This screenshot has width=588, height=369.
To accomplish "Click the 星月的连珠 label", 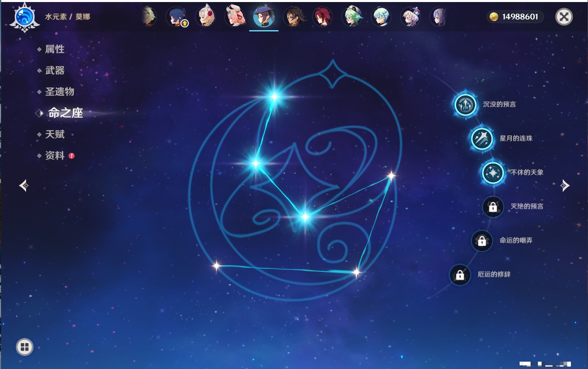I will pyautogui.click(x=516, y=139).
